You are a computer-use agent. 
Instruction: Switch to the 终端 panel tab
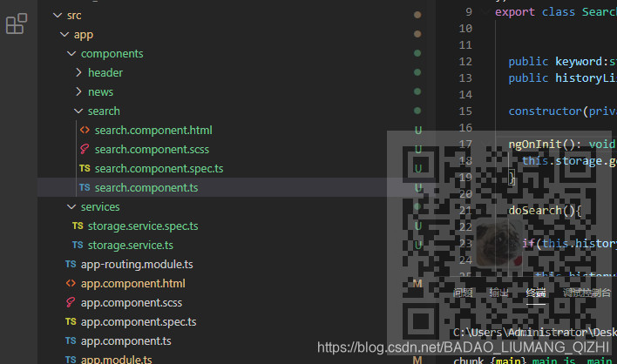[536, 293]
